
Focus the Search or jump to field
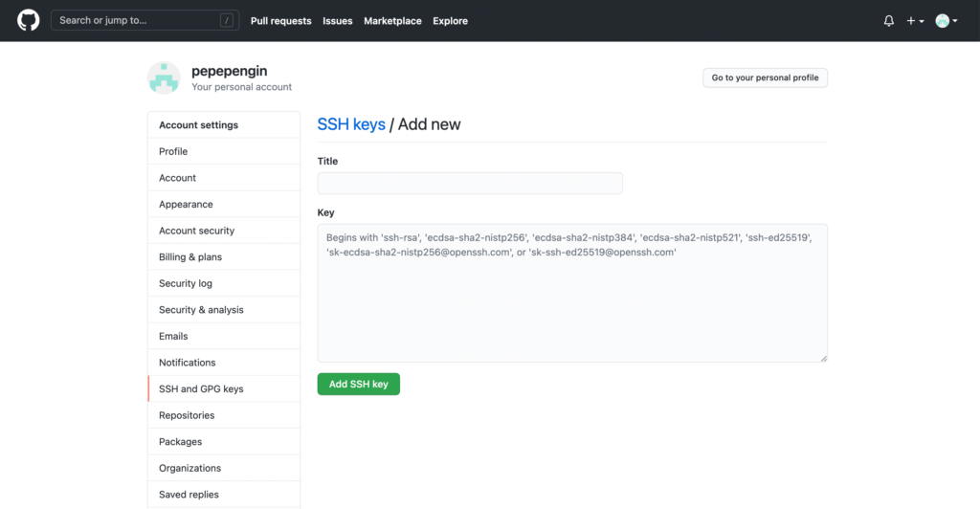pyautogui.click(x=145, y=20)
